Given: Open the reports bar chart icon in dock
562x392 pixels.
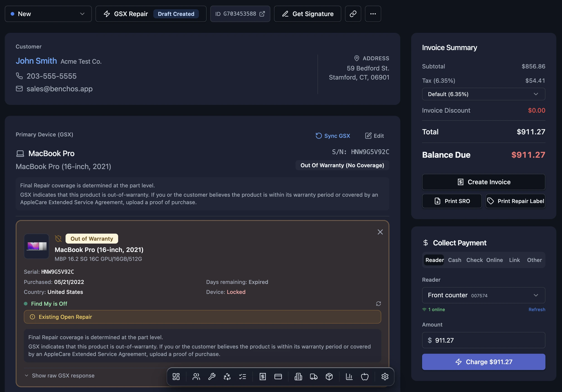Looking at the screenshot, I should click(349, 377).
